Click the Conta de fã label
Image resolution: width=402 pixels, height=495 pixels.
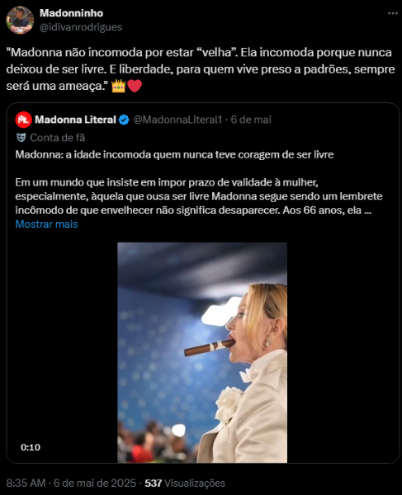[57, 138]
